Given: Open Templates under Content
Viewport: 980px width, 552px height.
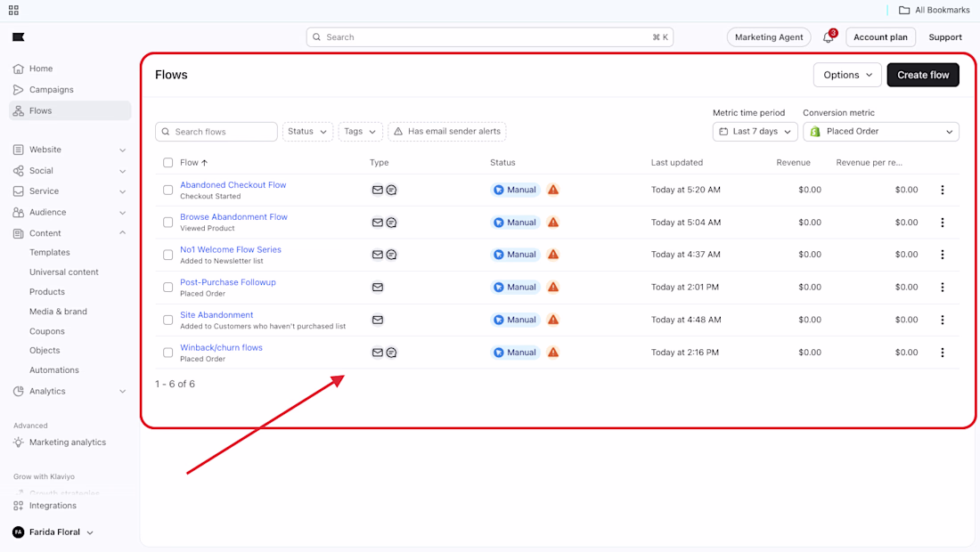Looking at the screenshot, I should (x=49, y=252).
